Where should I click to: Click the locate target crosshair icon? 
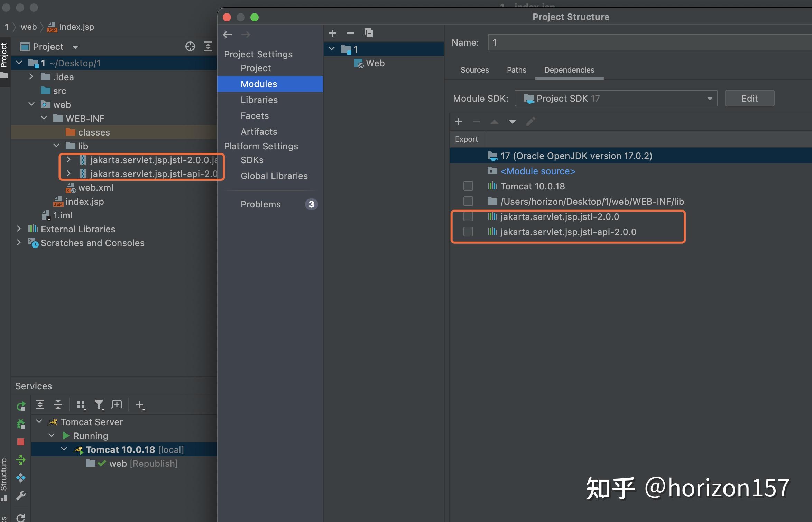(x=190, y=46)
